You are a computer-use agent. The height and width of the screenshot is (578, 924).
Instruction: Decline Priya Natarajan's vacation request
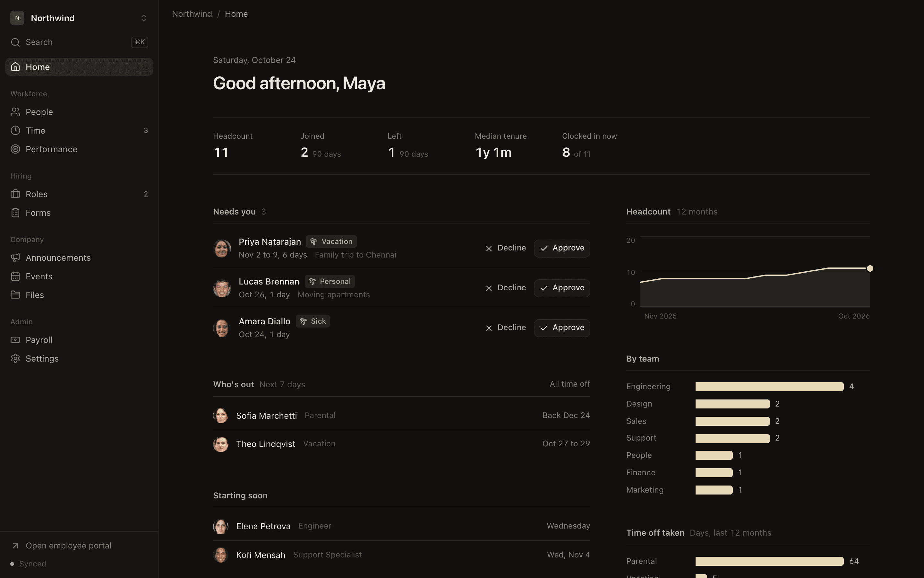(506, 248)
